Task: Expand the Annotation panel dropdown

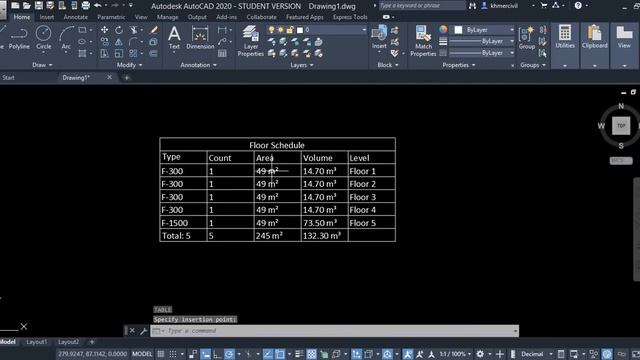Action: click(198, 65)
